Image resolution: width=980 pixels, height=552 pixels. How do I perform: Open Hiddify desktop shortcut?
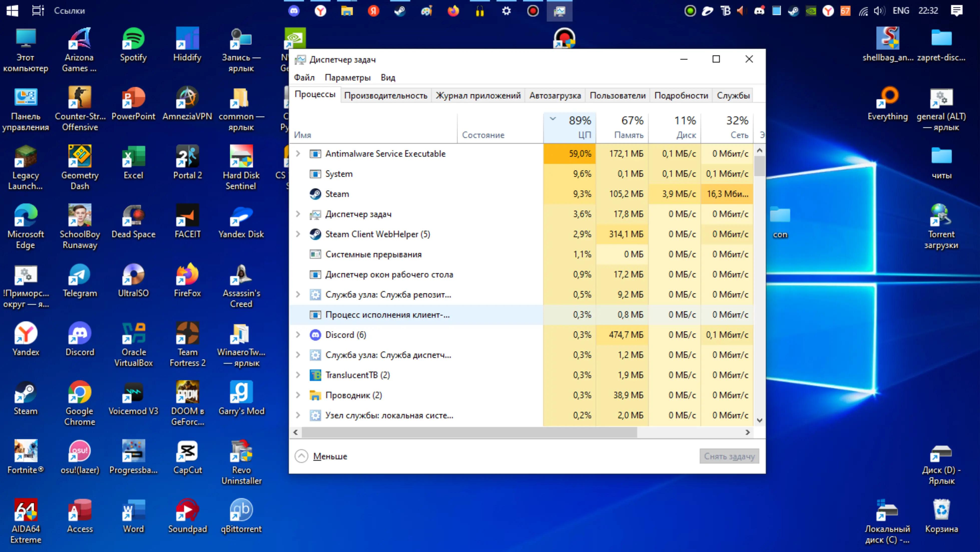187,45
